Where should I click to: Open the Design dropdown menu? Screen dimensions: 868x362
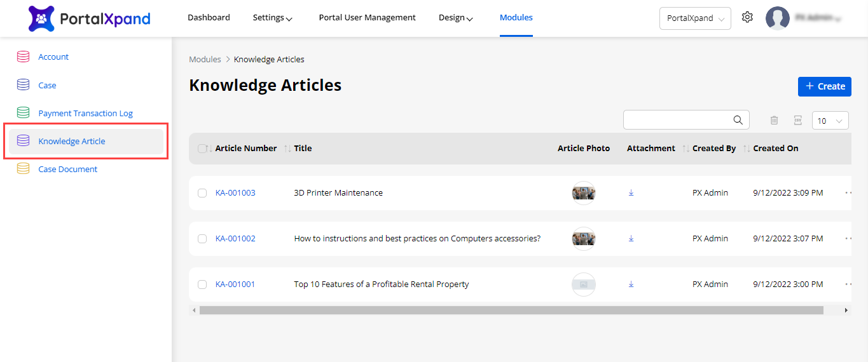(455, 18)
